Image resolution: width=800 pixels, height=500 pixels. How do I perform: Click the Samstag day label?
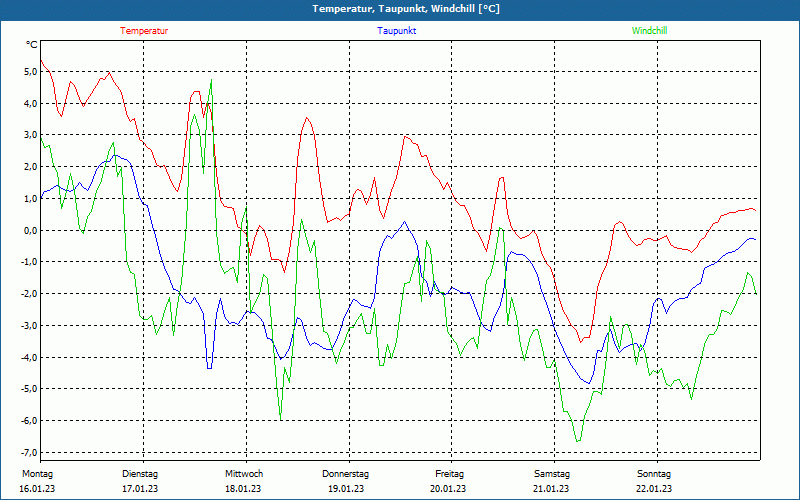tap(552, 474)
